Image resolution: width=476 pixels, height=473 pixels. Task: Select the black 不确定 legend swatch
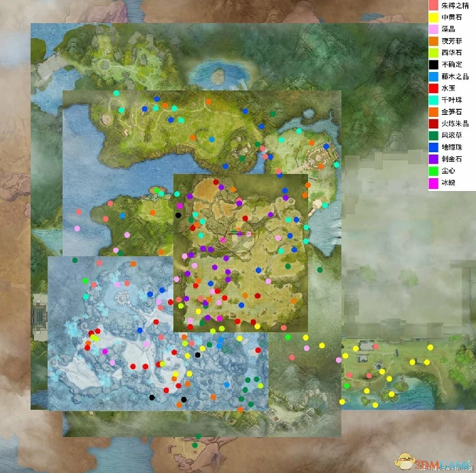click(x=433, y=66)
